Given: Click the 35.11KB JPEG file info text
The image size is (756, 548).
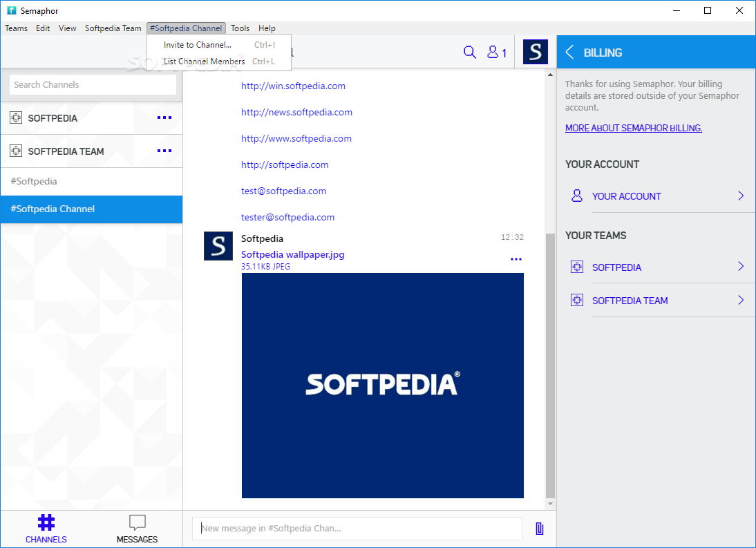Looking at the screenshot, I should point(265,267).
